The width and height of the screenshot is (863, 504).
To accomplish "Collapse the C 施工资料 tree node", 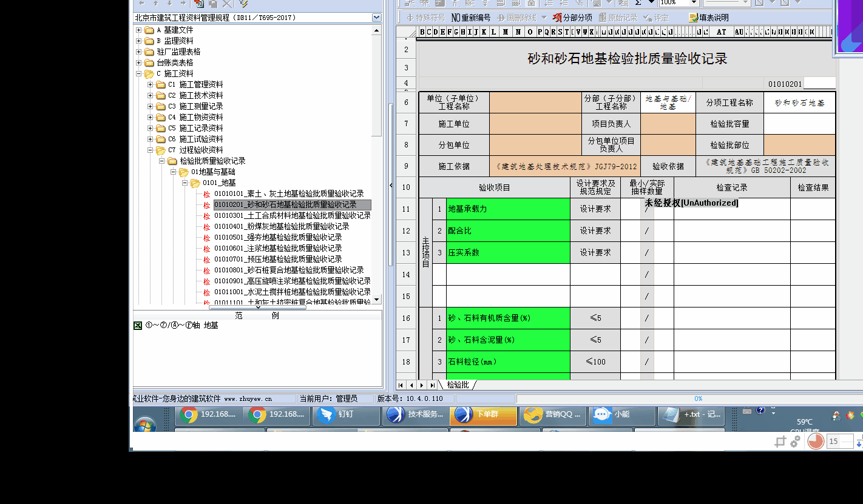I will point(138,73).
